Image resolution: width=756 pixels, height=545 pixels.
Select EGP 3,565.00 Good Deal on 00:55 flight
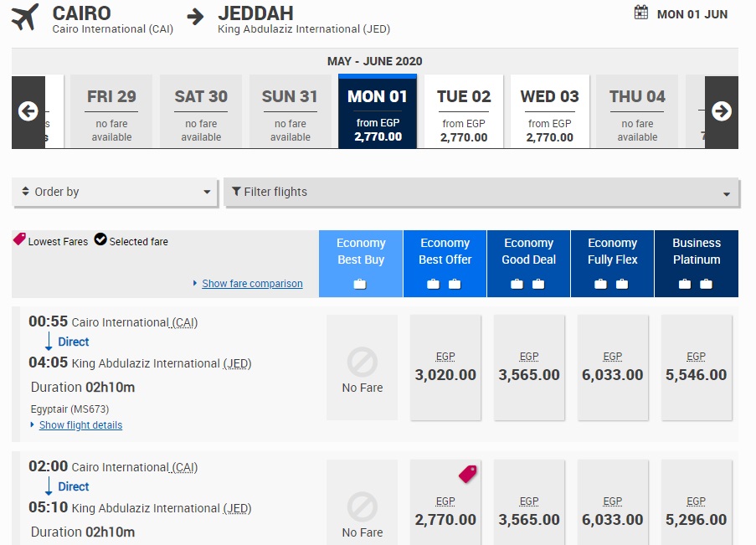point(528,368)
